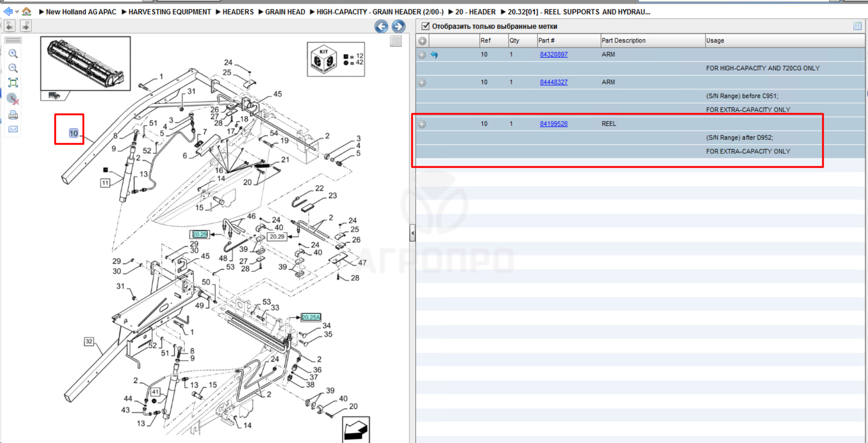Select '(S/N Range) before C951;' usage text
The height and width of the screenshot is (443, 868).
point(742,96)
